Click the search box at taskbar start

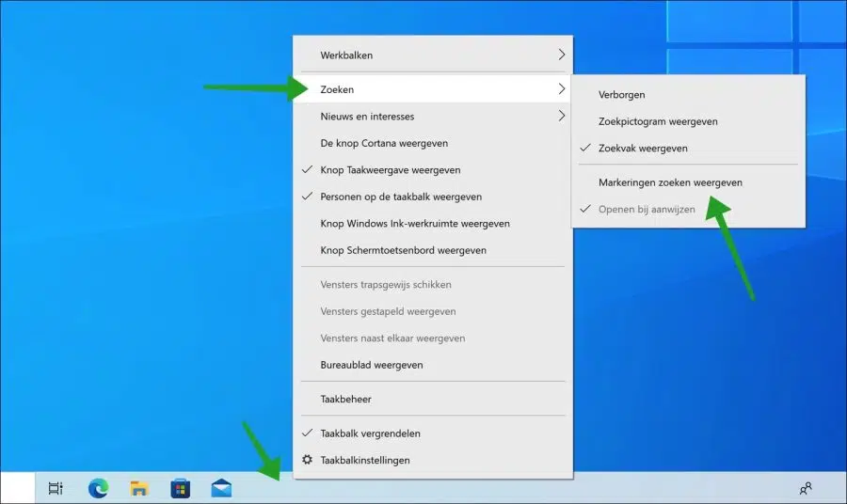click(x=18, y=488)
